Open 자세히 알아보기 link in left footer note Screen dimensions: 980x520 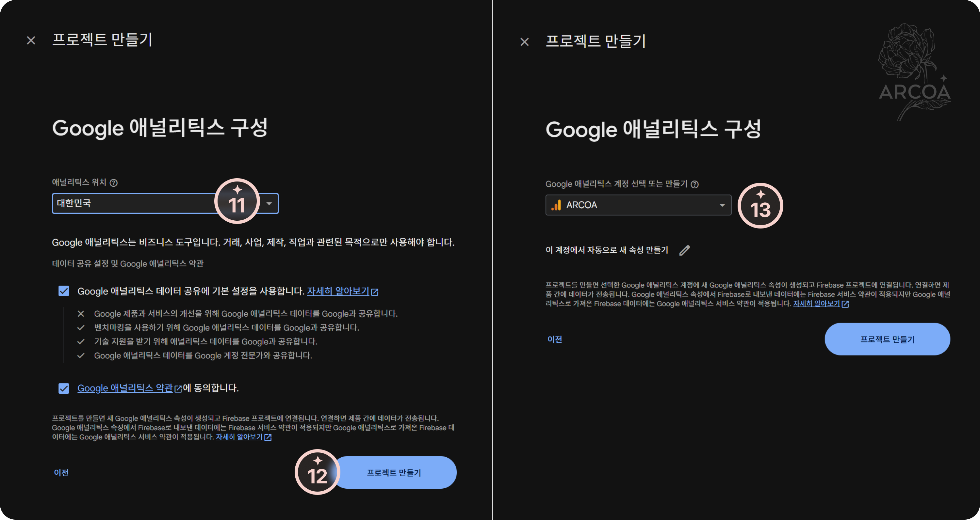(239, 437)
